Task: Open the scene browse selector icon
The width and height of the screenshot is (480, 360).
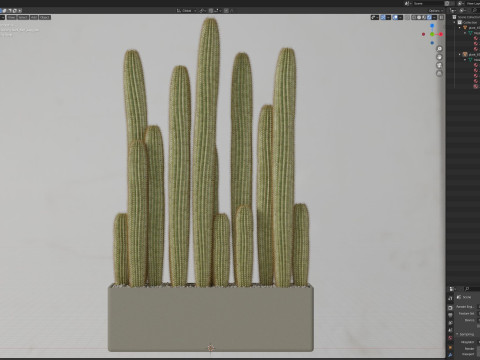Action: [408, 3]
